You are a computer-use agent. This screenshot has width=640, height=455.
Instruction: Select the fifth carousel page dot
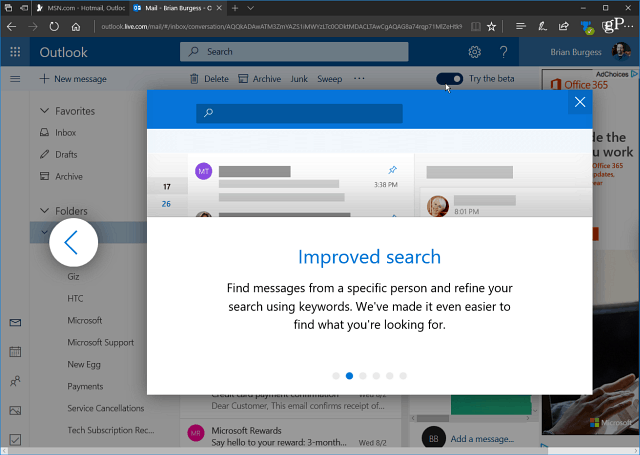point(390,376)
